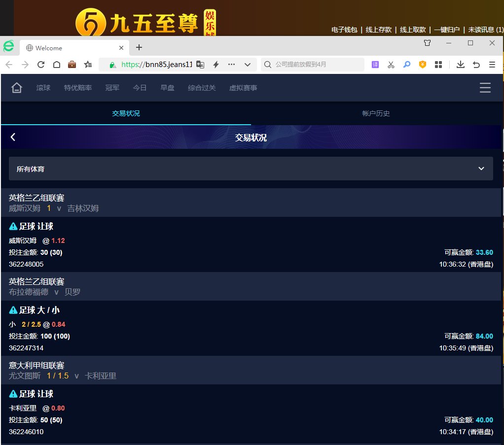
Task: Expand the 所有体育 sports dropdown
Action: pos(251,169)
